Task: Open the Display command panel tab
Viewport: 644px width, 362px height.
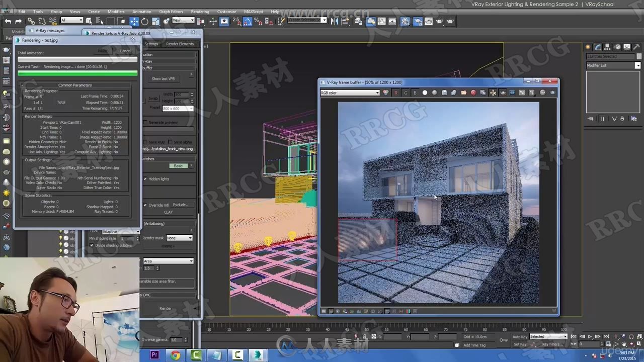Action: click(x=626, y=47)
